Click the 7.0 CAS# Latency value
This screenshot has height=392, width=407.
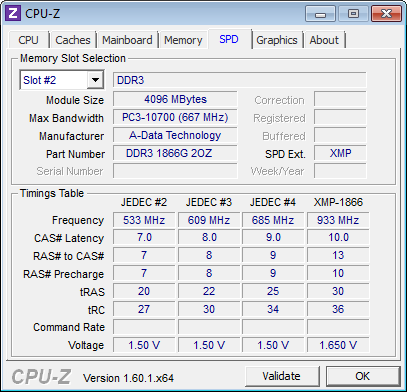click(x=144, y=238)
